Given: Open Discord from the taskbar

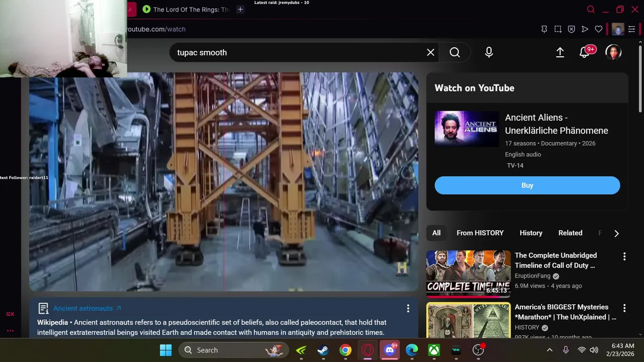Looking at the screenshot, I should tap(390, 350).
